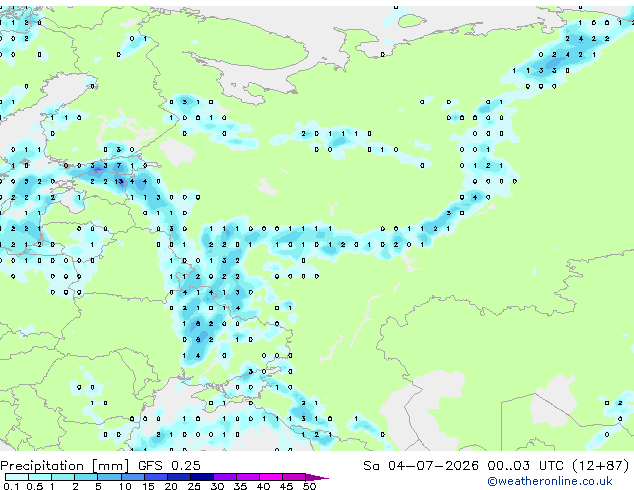Screen dimensions: 634x490
Task: Click the legend scale label '25'
Action: click(x=194, y=486)
